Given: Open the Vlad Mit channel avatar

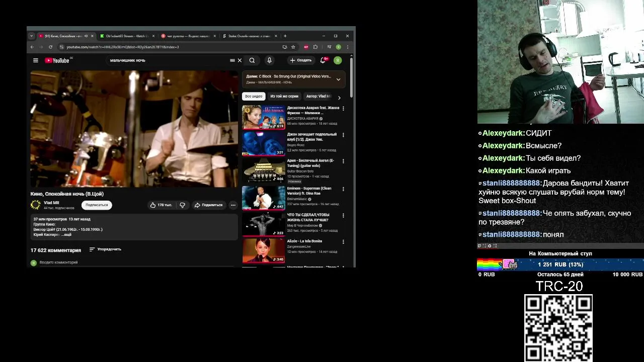Looking at the screenshot, I should click(x=36, y=205).
